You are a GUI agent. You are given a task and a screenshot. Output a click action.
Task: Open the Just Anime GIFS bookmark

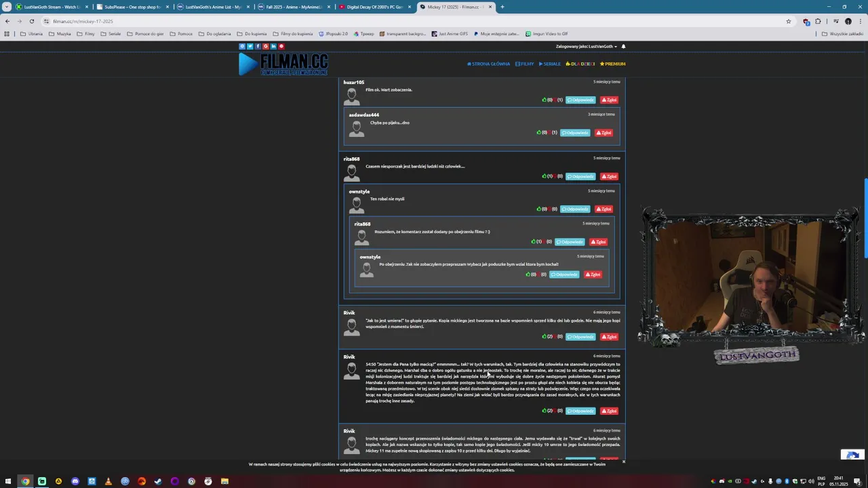450,33
